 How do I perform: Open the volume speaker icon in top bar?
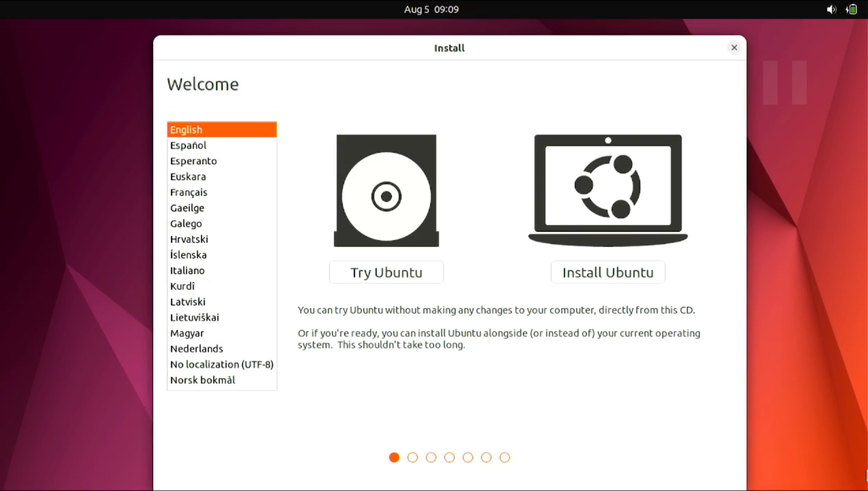[x=831, y=10]
